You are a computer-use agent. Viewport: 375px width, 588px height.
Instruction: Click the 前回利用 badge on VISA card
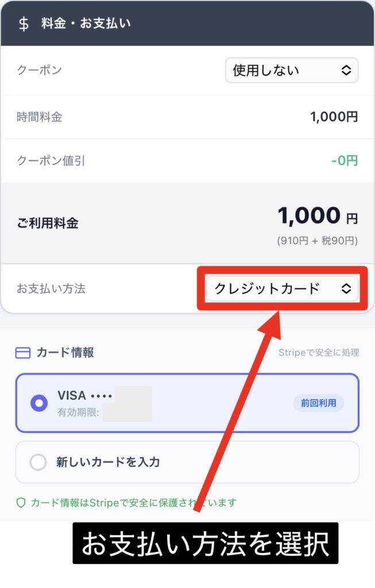[x=318, y=403]
